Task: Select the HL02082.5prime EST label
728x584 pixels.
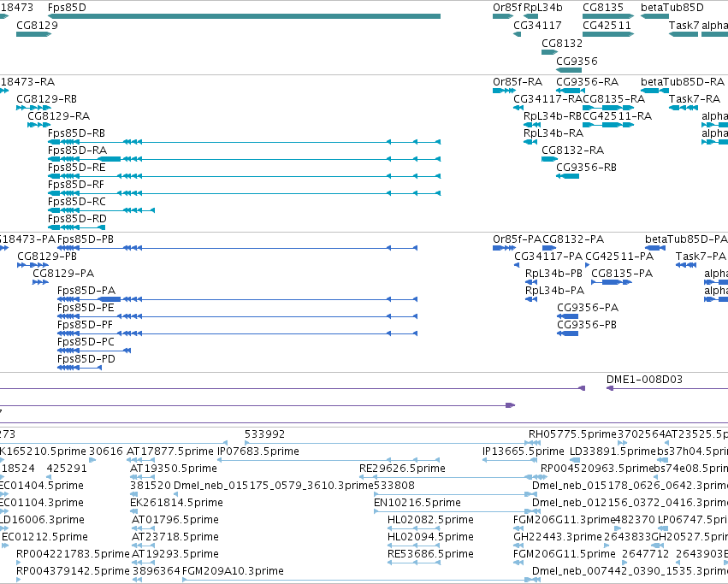Action: click(x=430, y=520)
